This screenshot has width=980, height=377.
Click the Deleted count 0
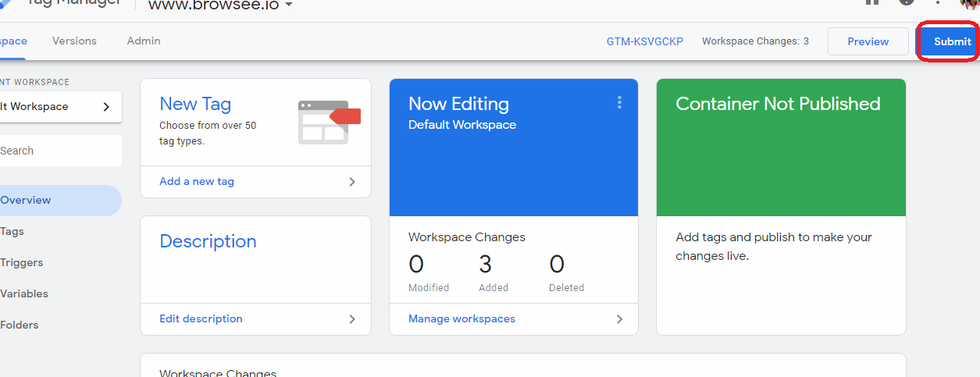tap(557, 265)
